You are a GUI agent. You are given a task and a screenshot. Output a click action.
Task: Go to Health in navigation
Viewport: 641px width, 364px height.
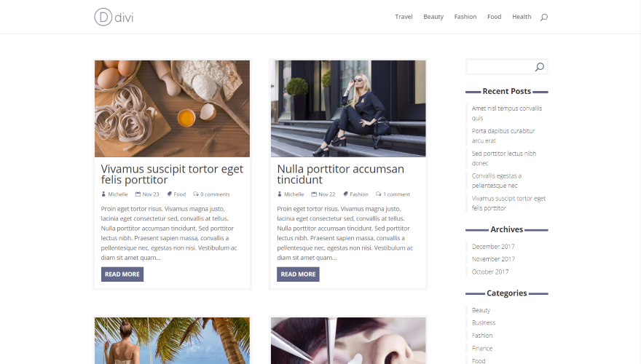click(522, 17)
